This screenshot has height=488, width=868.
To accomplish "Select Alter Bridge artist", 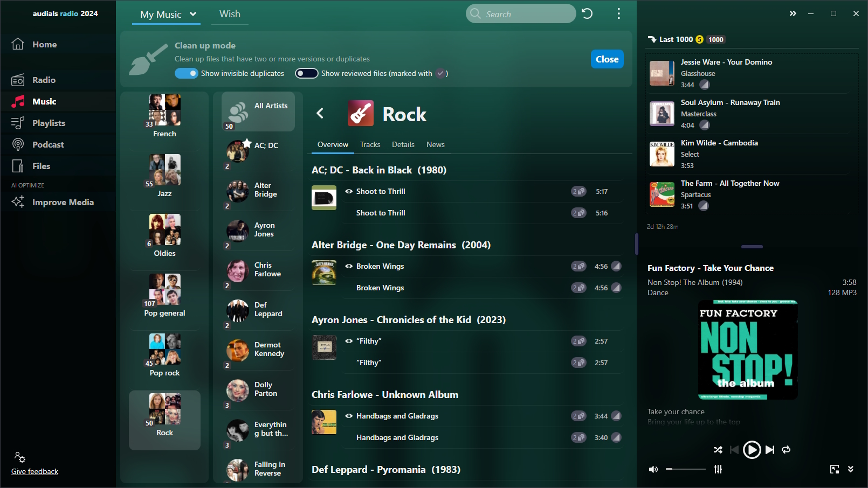I will [258, 192].
